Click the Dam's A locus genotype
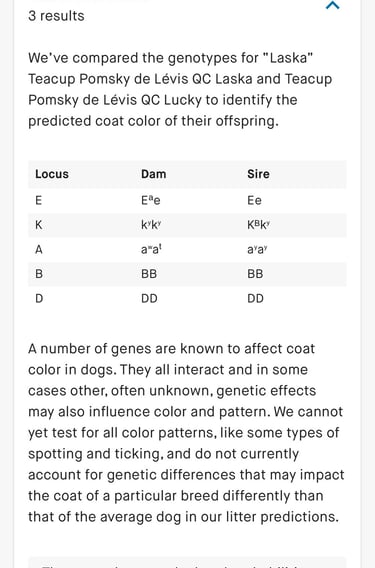This screenshot has width=375, height=568. [x=151, y=250]
